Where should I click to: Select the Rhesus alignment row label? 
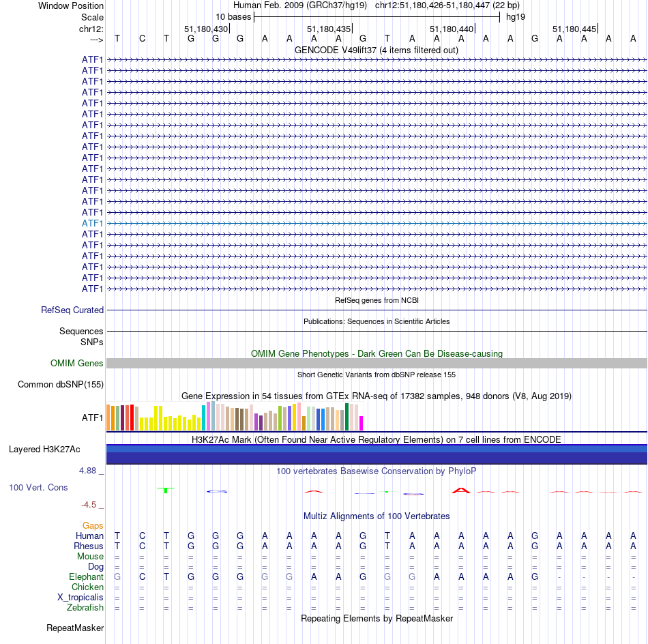tap(89, 546)
